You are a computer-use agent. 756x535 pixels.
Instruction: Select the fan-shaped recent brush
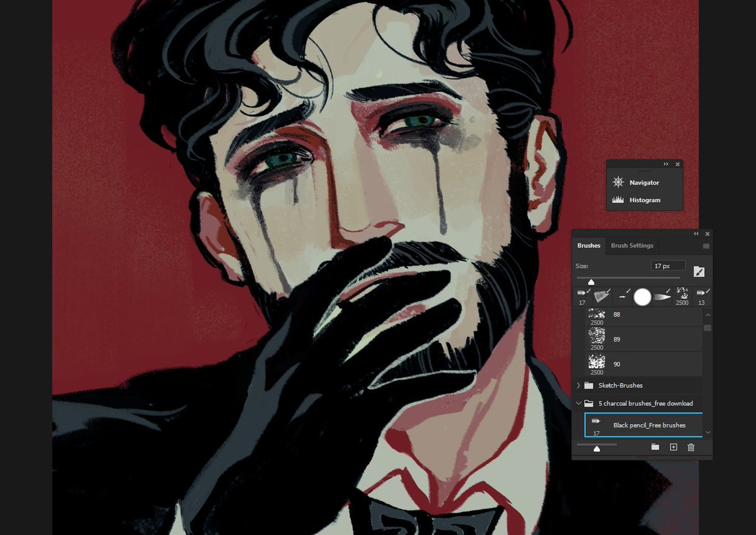[x=603, y=296]
